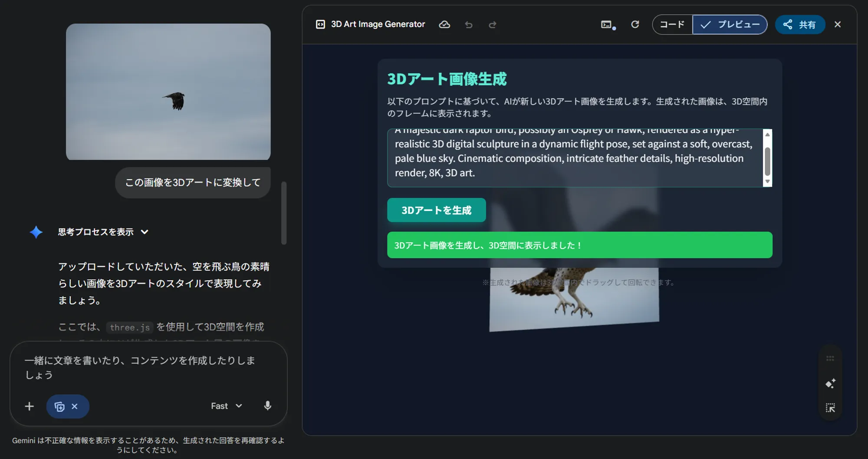Screen dimensions: 868x459
Task: Select the プレビュー view toggle
Action: (x=730, y=25)
